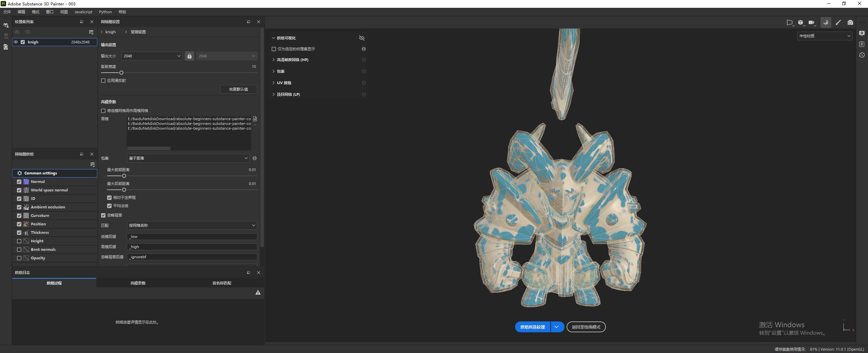Open match 按网格名称 dropdown
868x353 pixels.
click(192, 225)
